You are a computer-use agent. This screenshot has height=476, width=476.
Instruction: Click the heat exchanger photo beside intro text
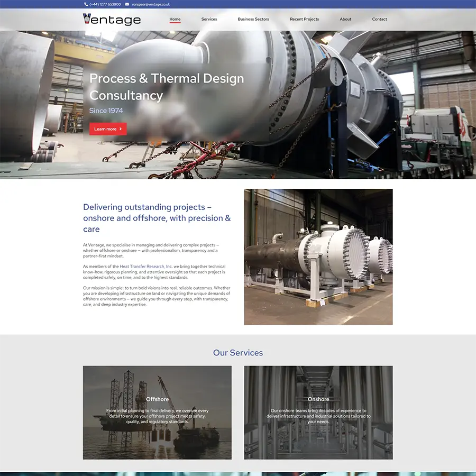coord(318,257)
